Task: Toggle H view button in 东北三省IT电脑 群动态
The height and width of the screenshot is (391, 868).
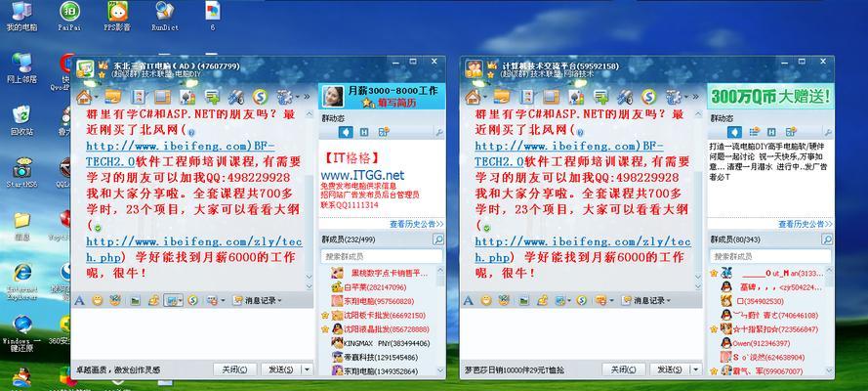Action: pyautogui.click(x=363, y=132)
